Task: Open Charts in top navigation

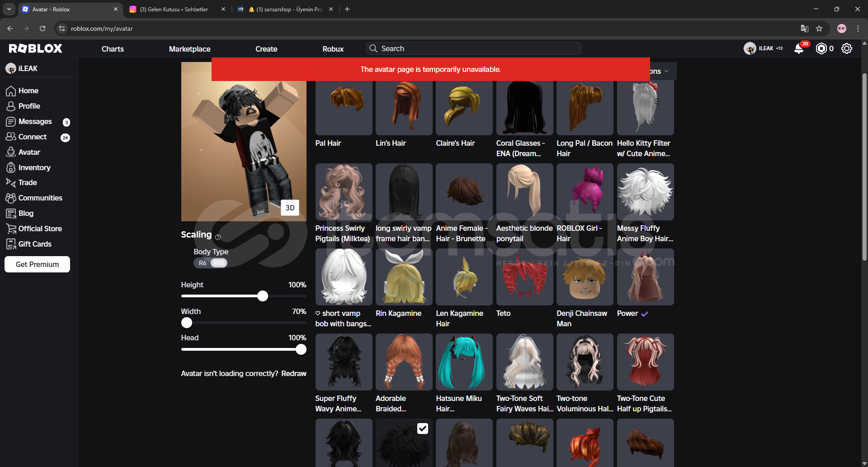Action: (x=113, y=48)
